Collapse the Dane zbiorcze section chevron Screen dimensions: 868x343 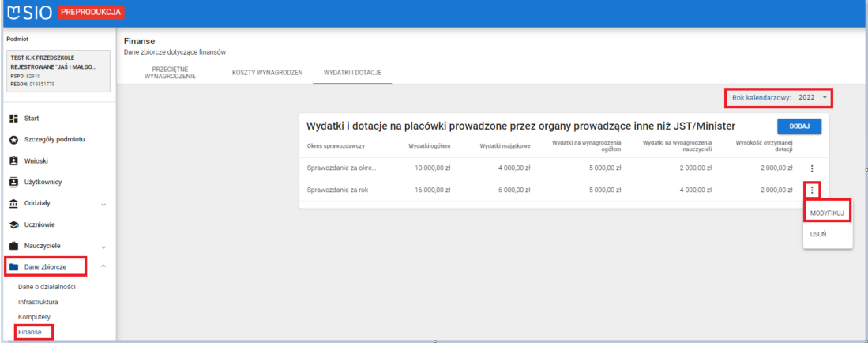(103, 266)
